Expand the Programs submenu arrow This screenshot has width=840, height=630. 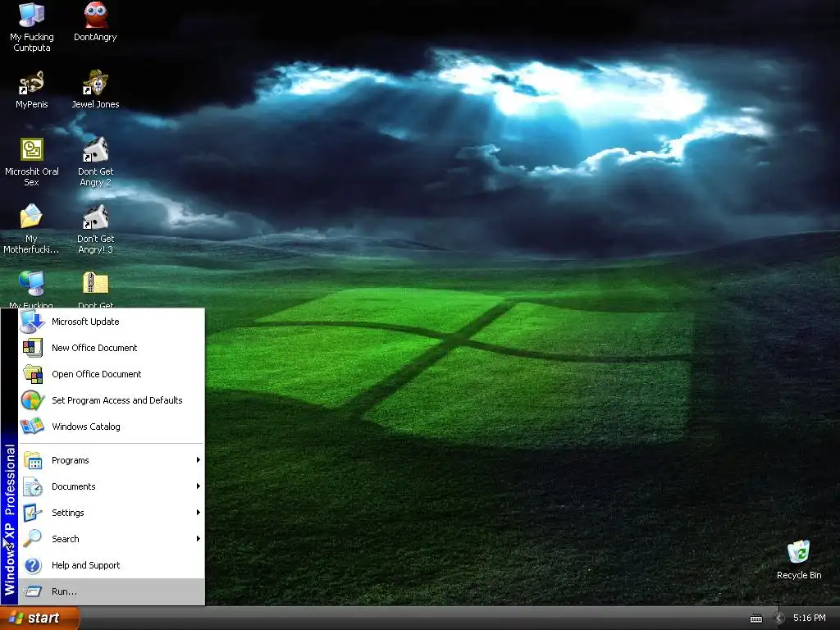pos(199,460)
